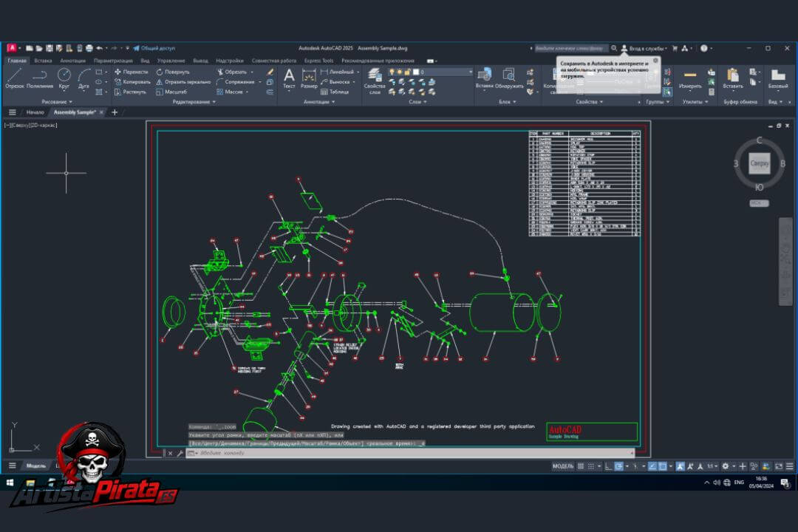The image size is (798, 532).
Task: Open the Express Tools ribbon tab
Action: [x=318, y=61]
